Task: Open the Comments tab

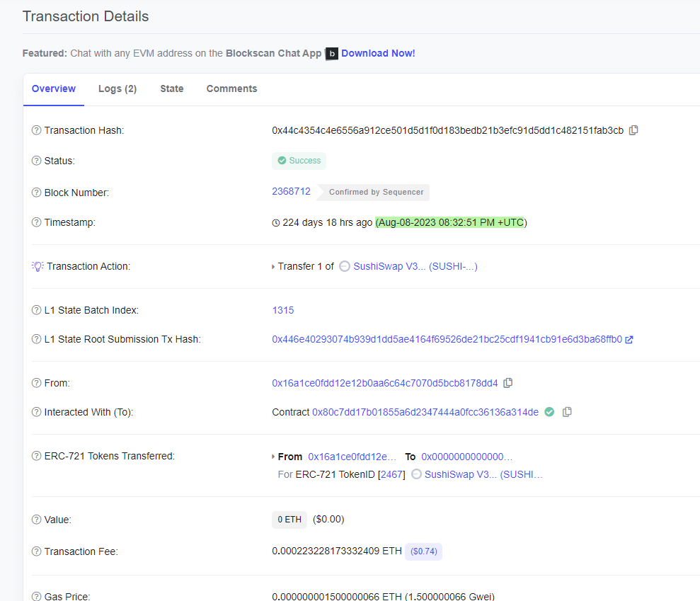Action: click(x=231, y=89)
